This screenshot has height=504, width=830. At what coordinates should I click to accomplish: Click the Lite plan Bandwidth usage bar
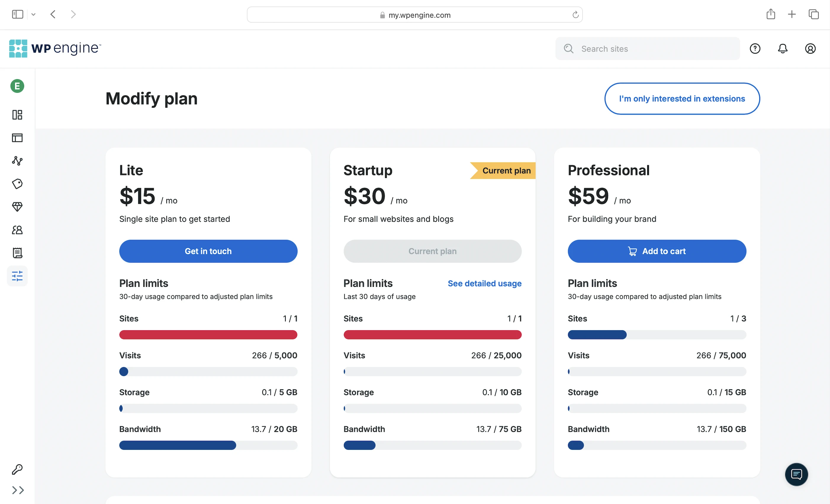tap(208, 445)
